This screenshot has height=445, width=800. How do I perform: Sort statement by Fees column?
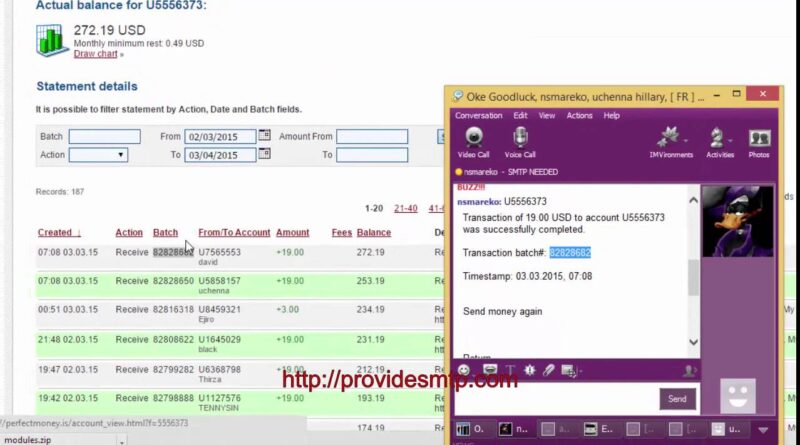point(341,232)
